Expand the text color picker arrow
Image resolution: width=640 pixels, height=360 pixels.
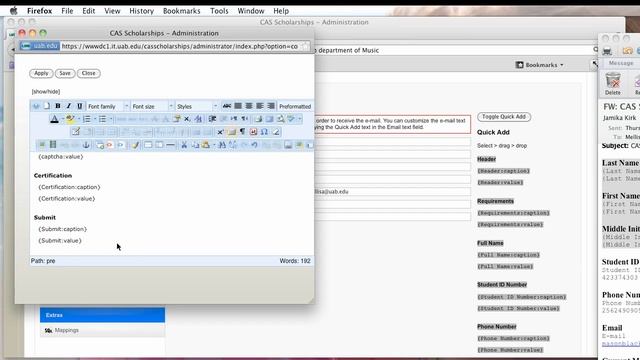tap(63, 119)
